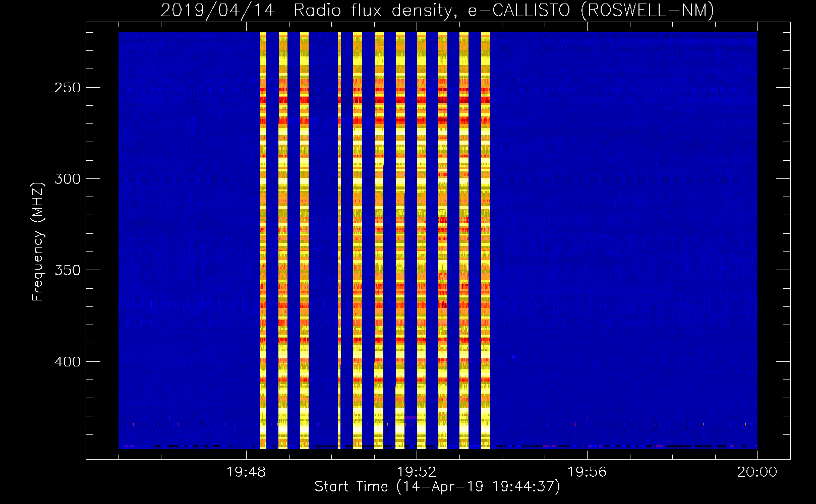Select the date '2019/04/14' in the title
The width and height of the screenshot is (816, 504).
[217, 10]
